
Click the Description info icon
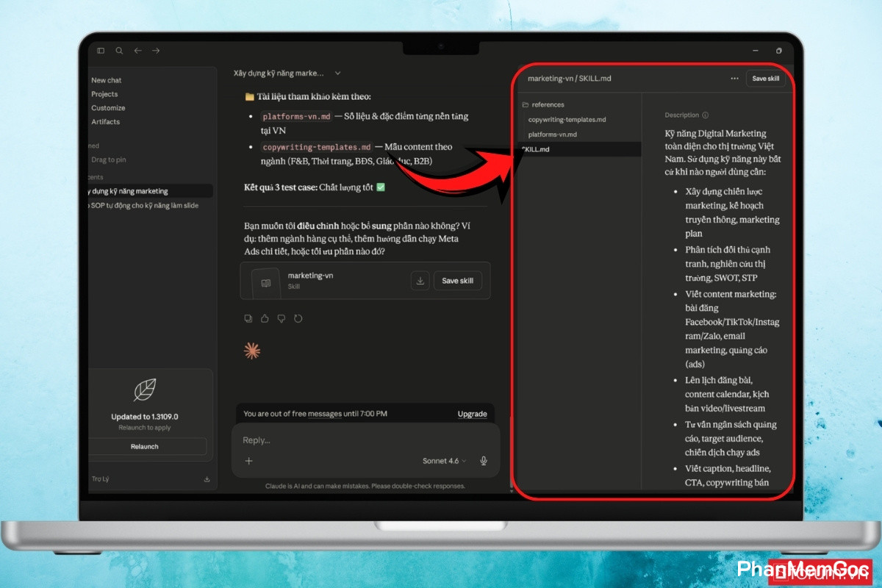[706, 115]
